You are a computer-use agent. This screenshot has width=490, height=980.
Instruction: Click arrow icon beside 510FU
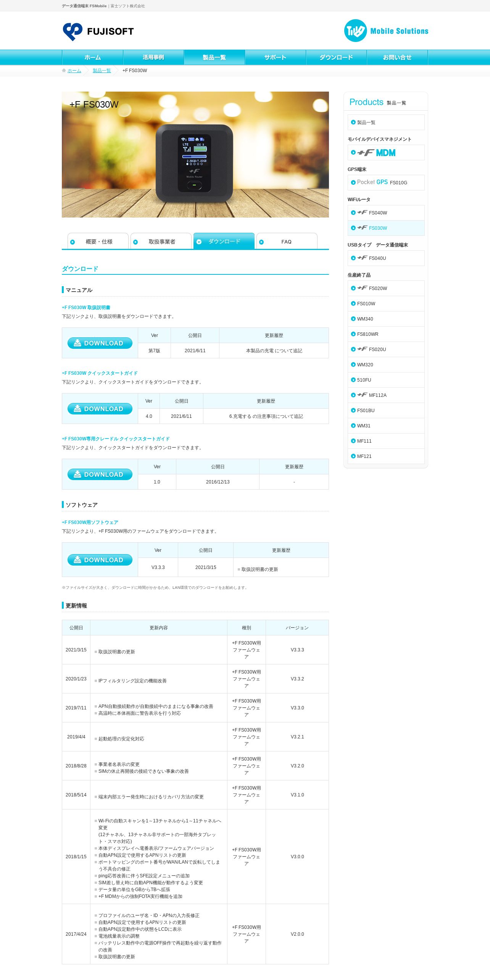tap(353, 380)
